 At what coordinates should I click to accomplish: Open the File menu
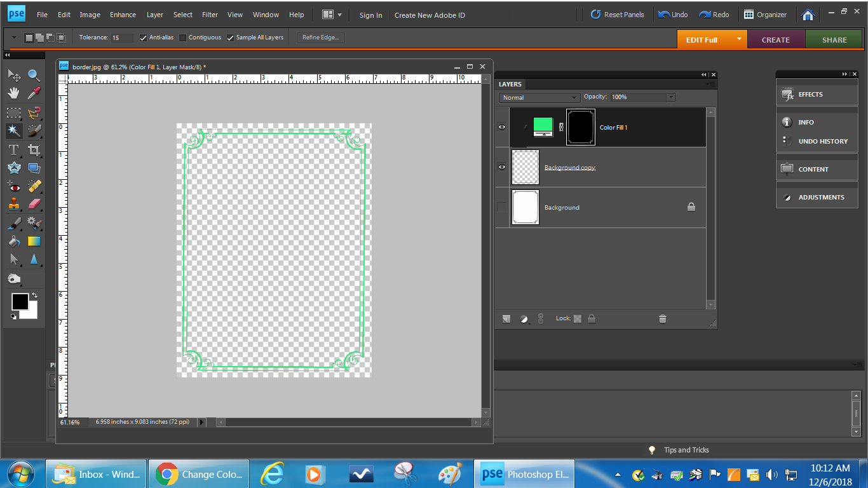43,15
